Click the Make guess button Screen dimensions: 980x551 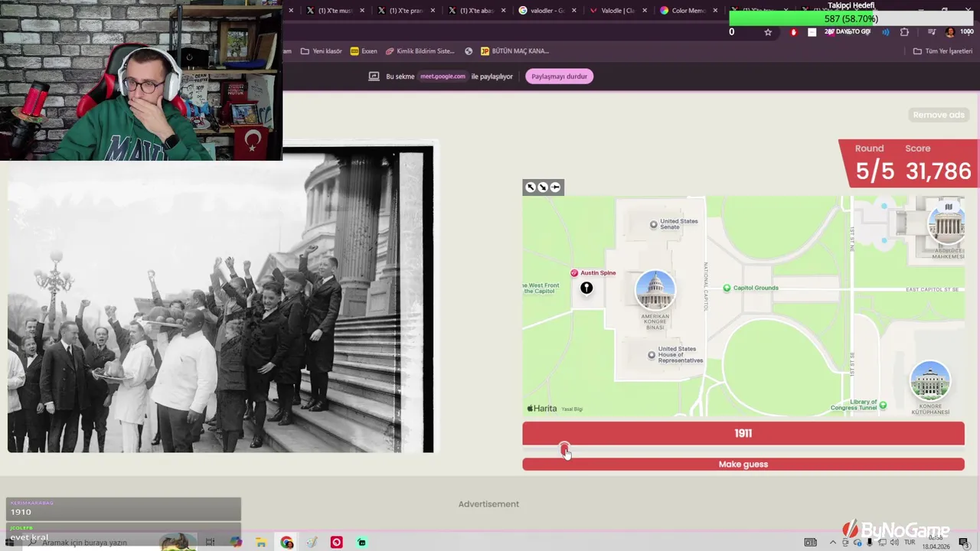(743, 465)
